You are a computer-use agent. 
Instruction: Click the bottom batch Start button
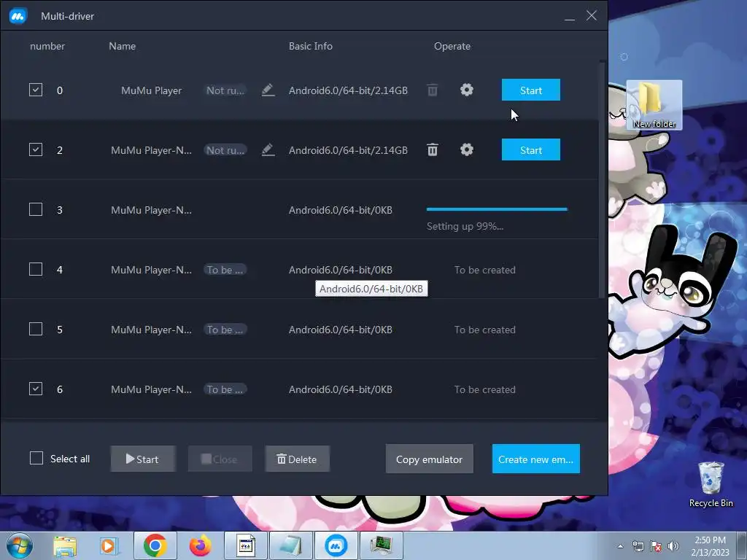coord(143,459)
